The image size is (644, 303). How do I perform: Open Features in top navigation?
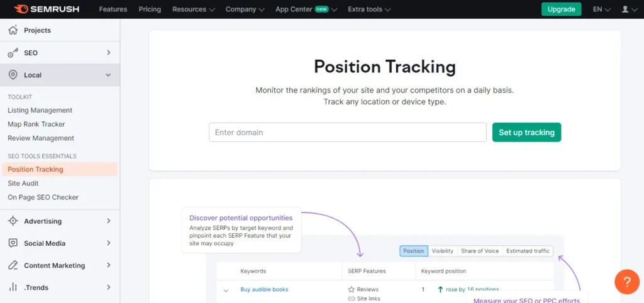pyautogui.click(x=113, y=9)
